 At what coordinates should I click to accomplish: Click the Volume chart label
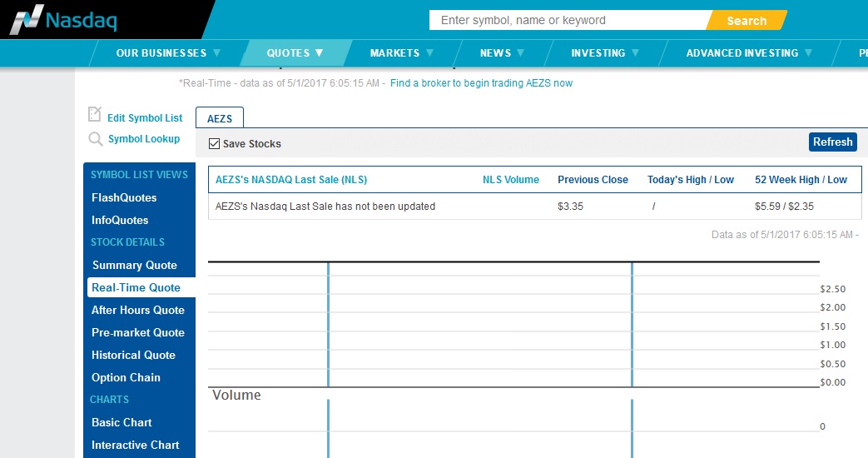[x=236, y=395]
